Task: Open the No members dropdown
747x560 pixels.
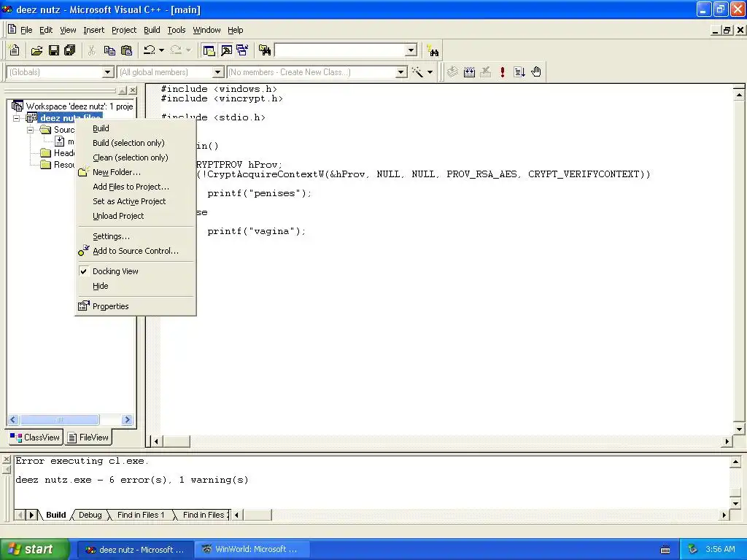Action: [401, 72]
